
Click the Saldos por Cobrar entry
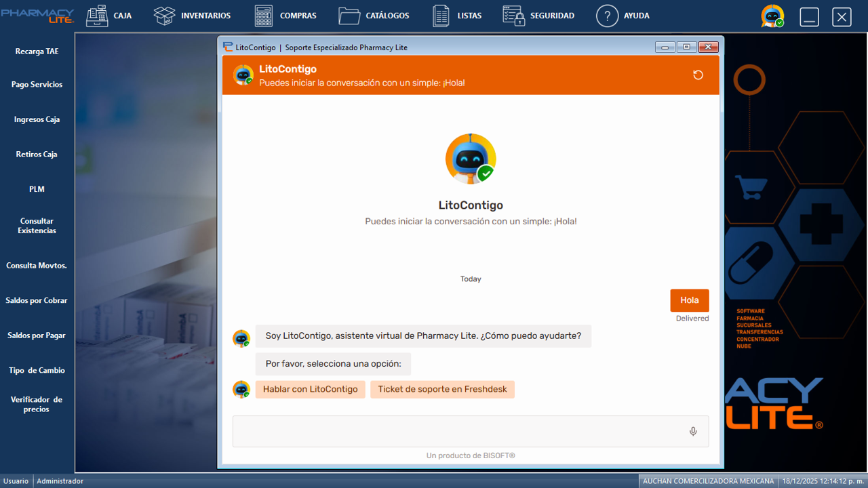(37, 300)
